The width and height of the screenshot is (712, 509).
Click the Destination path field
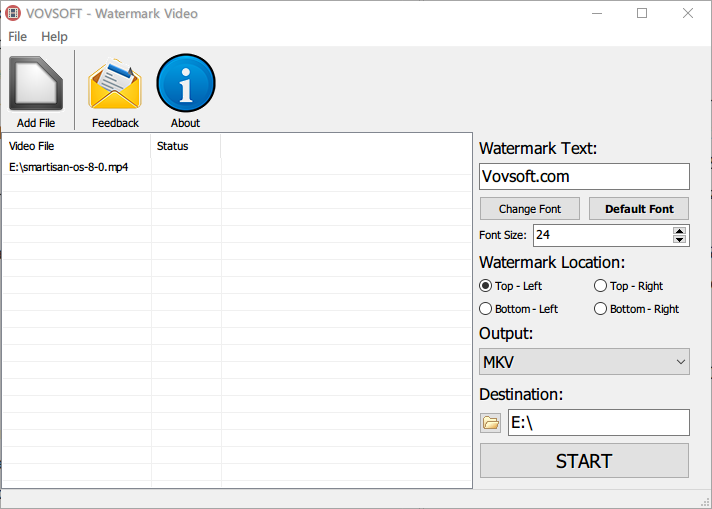(598, 423)
